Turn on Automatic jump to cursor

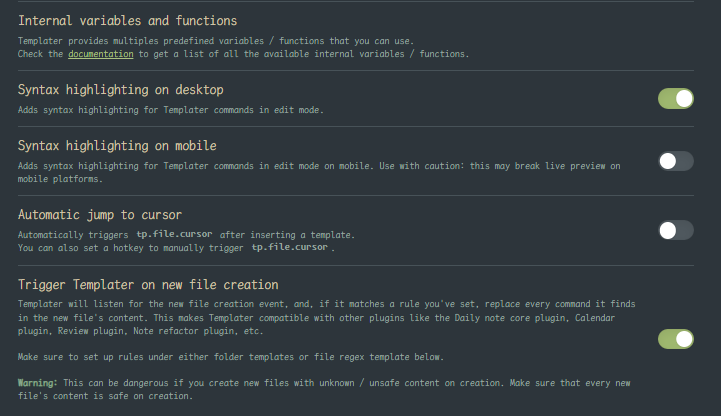(x=675, y=230)
